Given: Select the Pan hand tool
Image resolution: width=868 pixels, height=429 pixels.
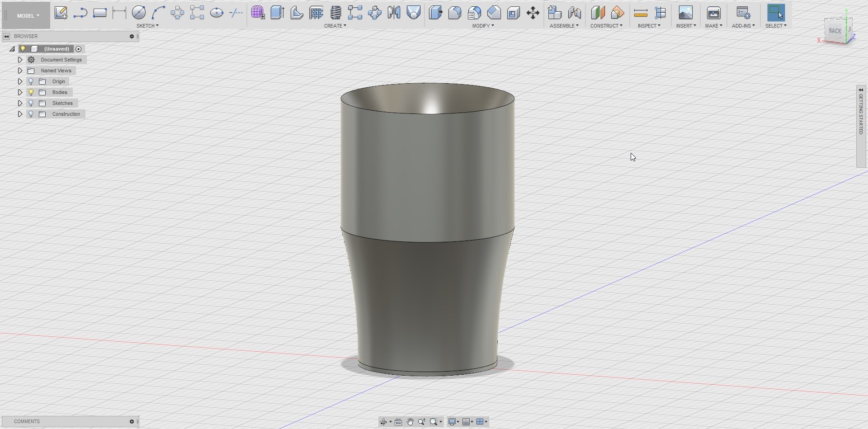Looking at the screenshot, I should pyautogui.click(x=410, y=422).
